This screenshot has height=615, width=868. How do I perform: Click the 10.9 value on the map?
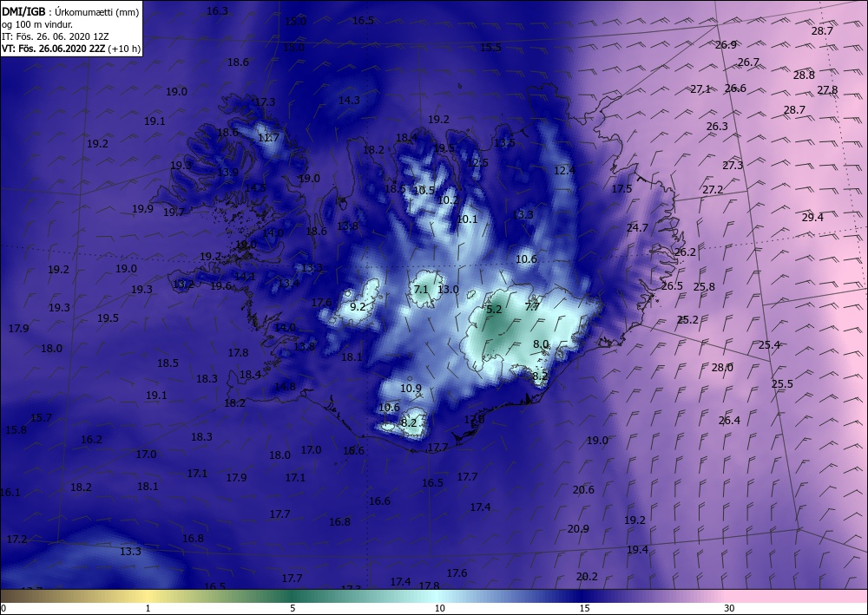click(x=411, y=389)
